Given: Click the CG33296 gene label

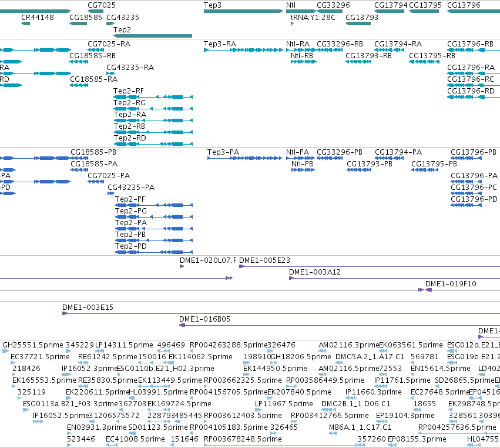Looking at the screenshot, I should point(333,5).
